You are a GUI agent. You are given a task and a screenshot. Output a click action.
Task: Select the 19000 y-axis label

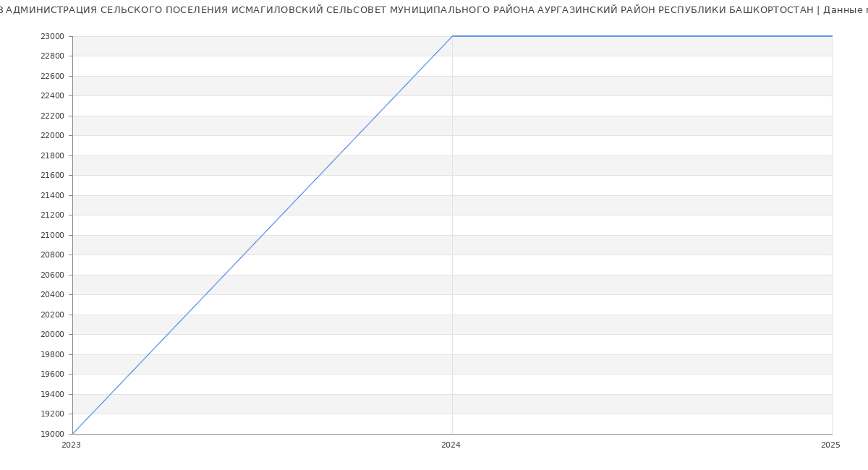point(53,434)
